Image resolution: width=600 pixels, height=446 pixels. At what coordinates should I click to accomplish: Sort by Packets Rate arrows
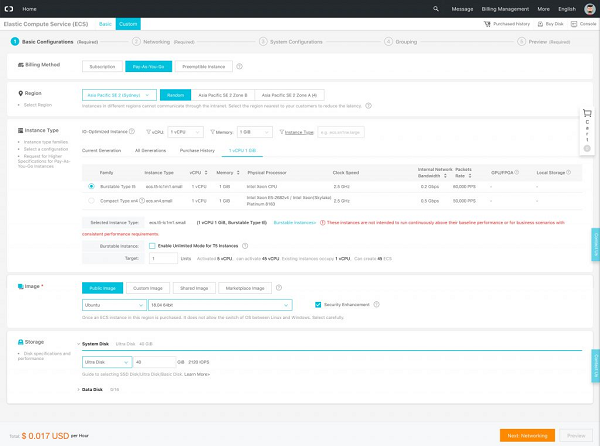470,176
